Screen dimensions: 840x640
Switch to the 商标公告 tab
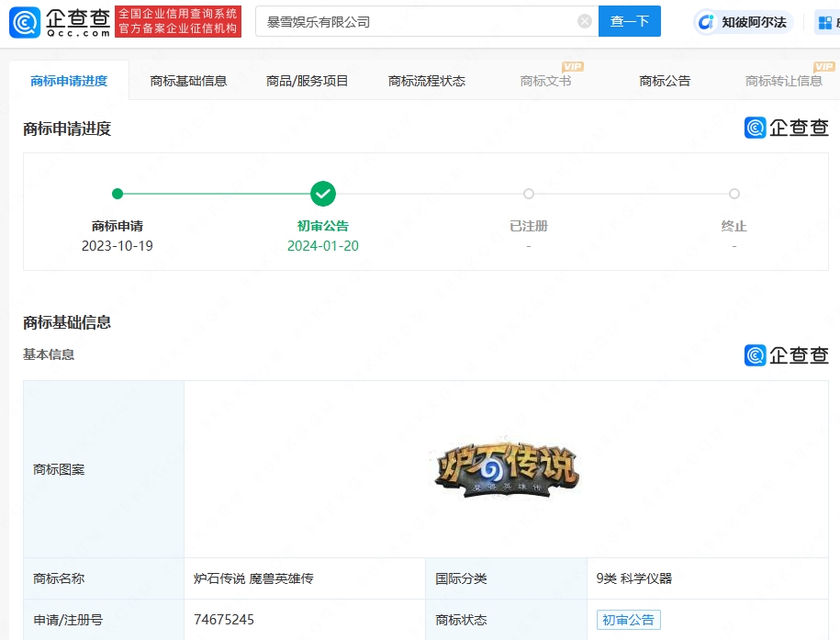(665, 81)
